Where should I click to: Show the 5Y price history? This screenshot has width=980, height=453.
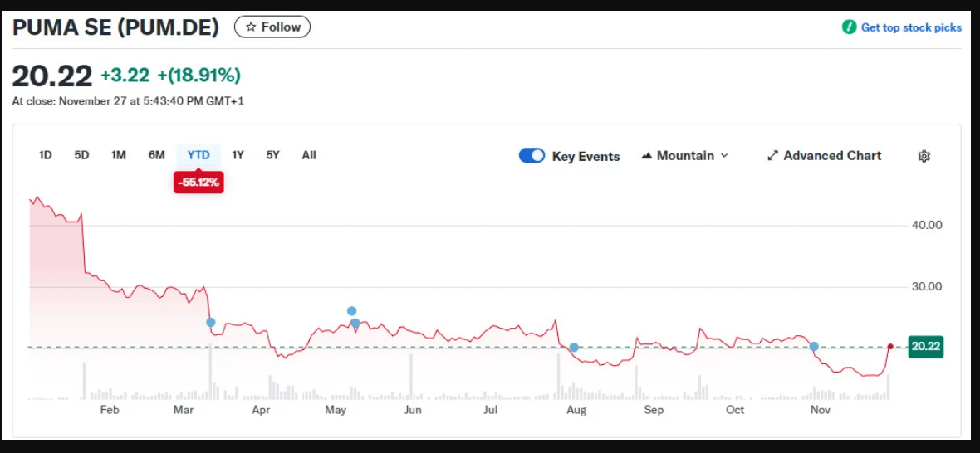[x=272, y=155]
